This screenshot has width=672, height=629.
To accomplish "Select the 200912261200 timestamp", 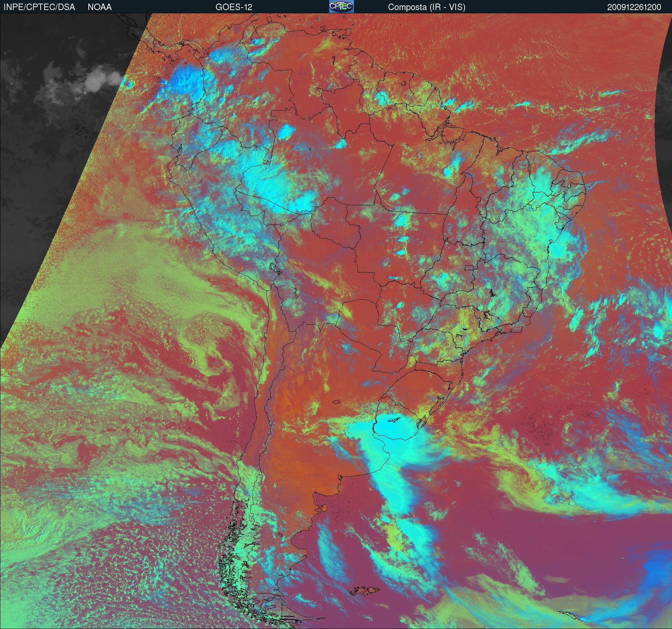I will 634,7.
